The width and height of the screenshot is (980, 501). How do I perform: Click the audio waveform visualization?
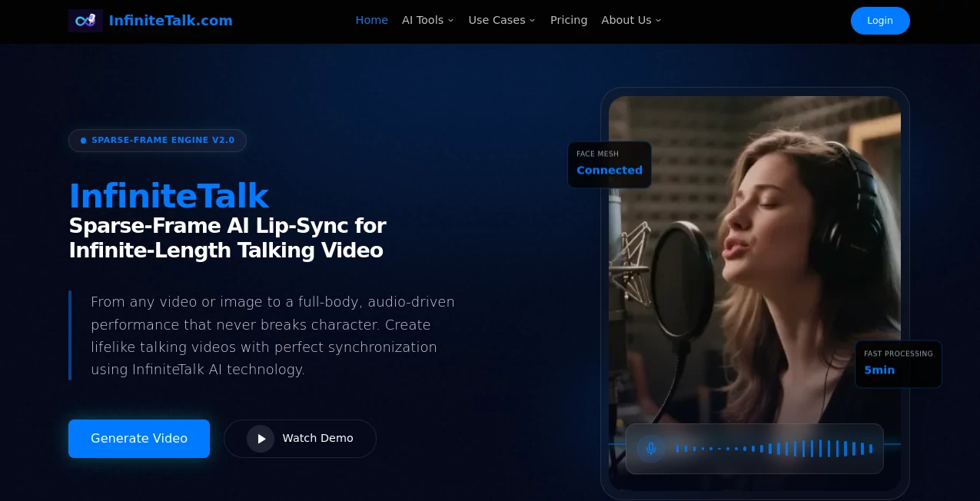(x=773, y=448)
